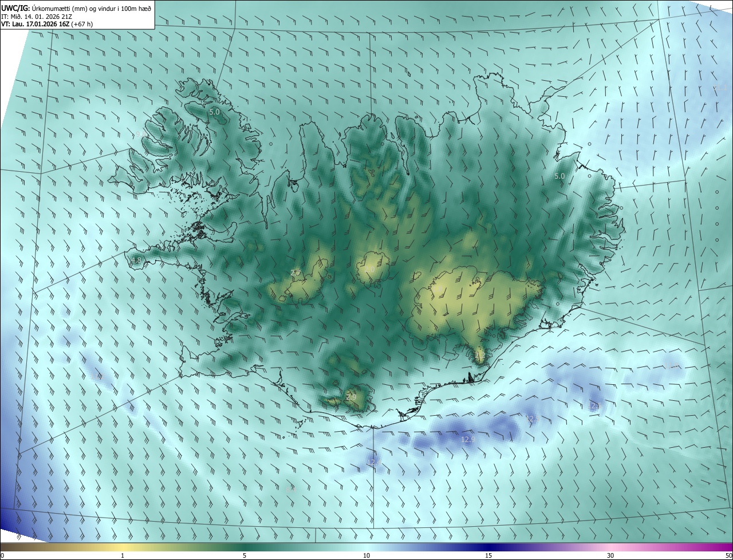Click the 5.0 value in eastern Iceland
Image resolution: width=733 pixels, height=560 pixels.
coord(559,176)
